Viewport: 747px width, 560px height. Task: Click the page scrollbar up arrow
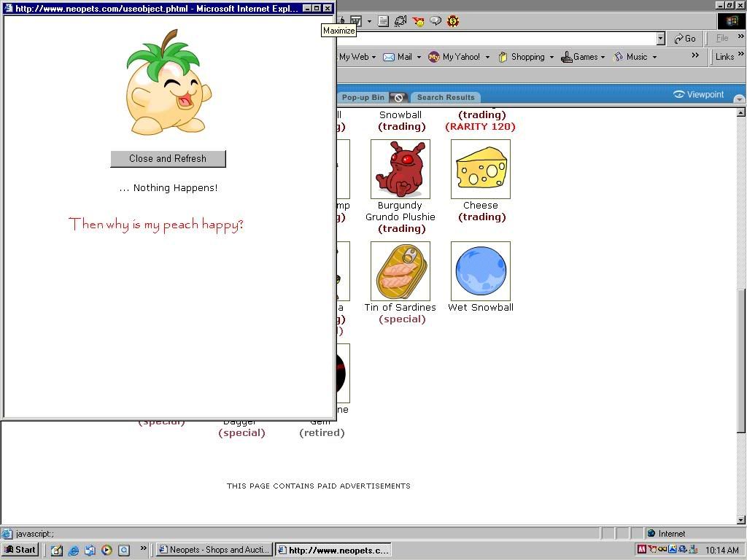(741, 113)
